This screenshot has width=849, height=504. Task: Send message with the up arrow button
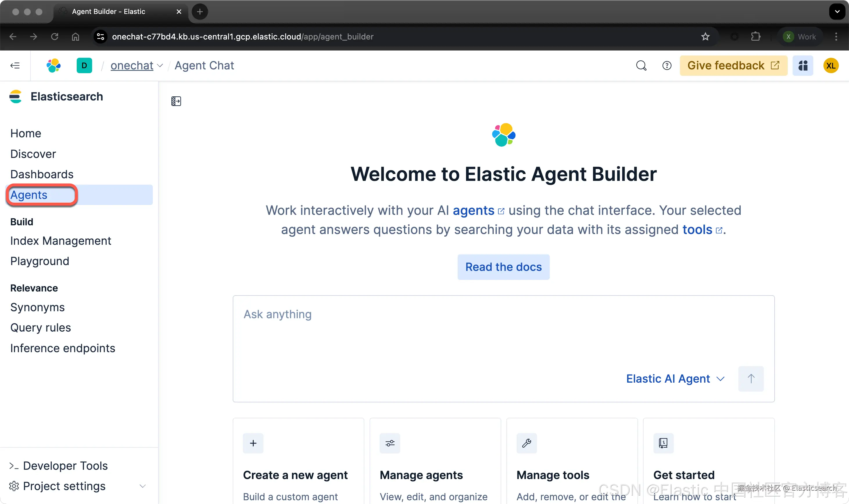tap(751, 379)
